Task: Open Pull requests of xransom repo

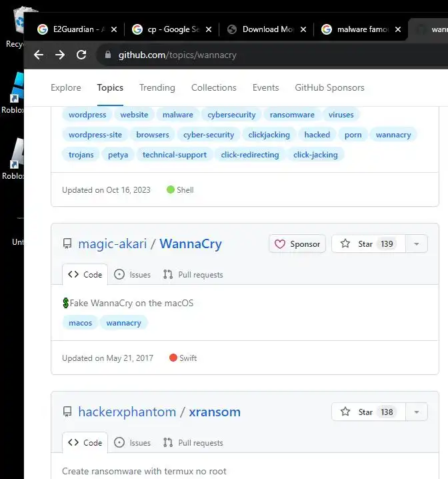Action: pos(193,443)
